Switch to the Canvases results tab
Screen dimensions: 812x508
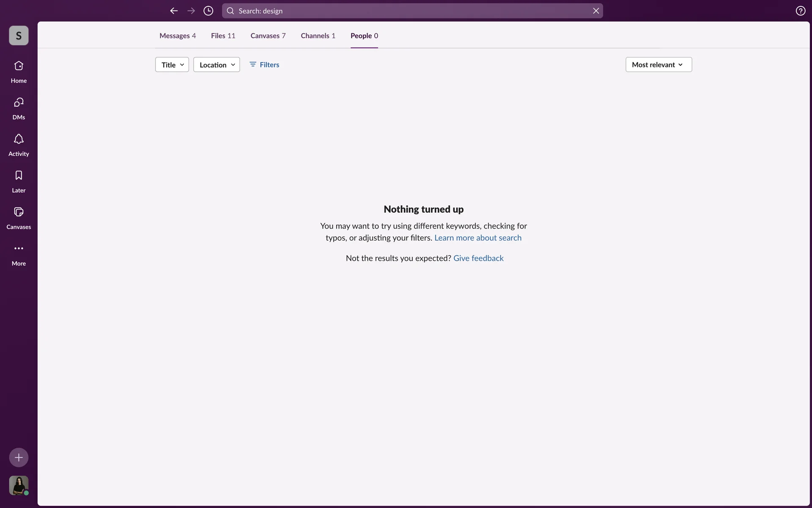(268, 36)
